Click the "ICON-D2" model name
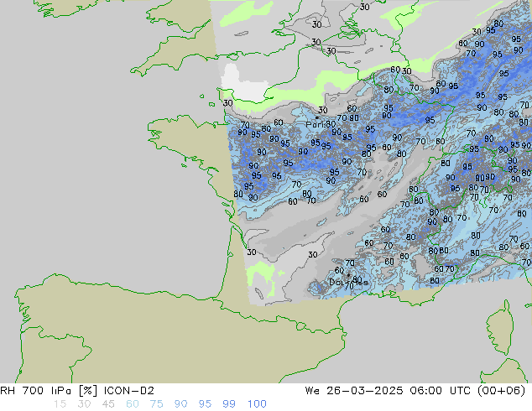Viewport: 532px width, 411px height. [129, 391]
